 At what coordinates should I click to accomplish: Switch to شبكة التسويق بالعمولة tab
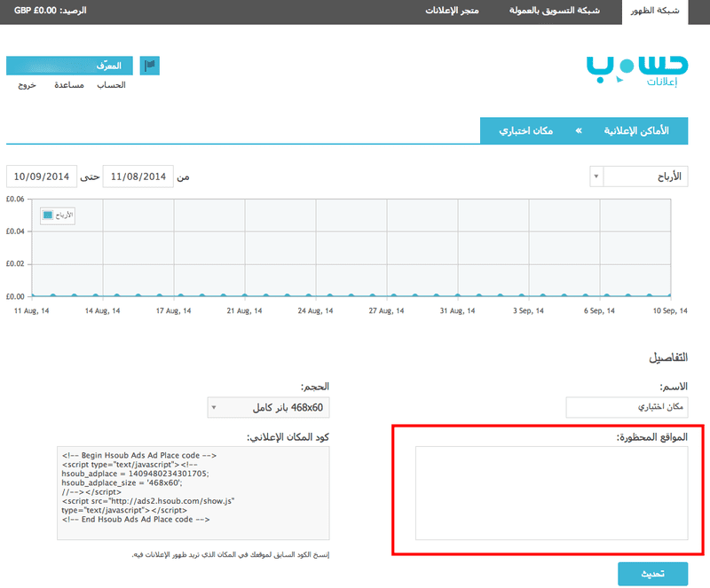(x=554, y=11)
